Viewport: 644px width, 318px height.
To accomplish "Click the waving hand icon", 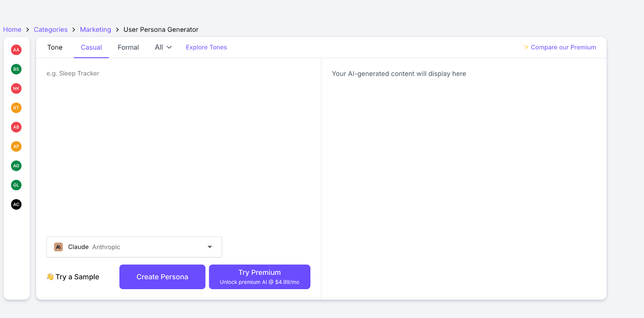I will (x=50, y=277).
